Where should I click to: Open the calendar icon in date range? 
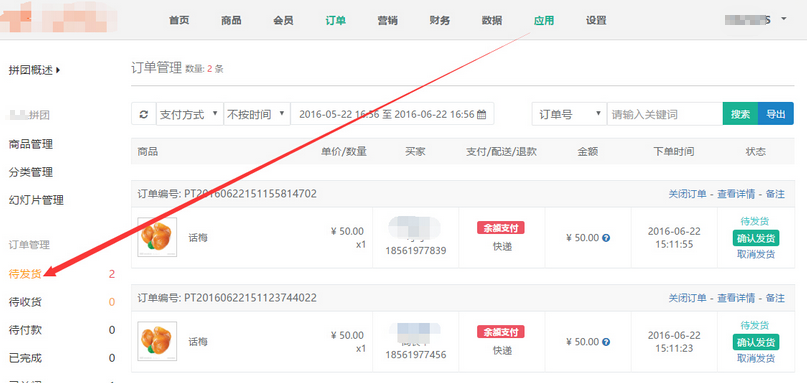tap(482, 114)
